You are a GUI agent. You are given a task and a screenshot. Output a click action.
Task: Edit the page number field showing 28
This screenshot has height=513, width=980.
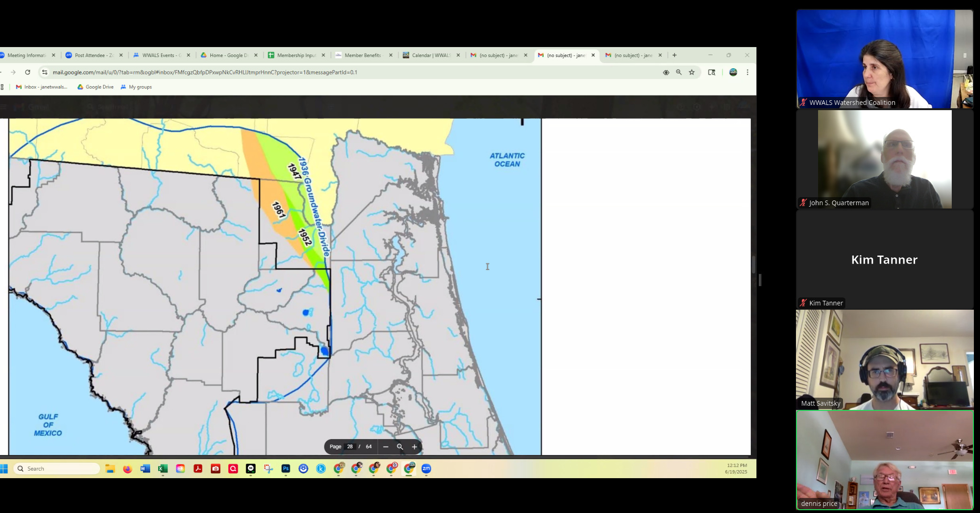(x=350, y=447)
